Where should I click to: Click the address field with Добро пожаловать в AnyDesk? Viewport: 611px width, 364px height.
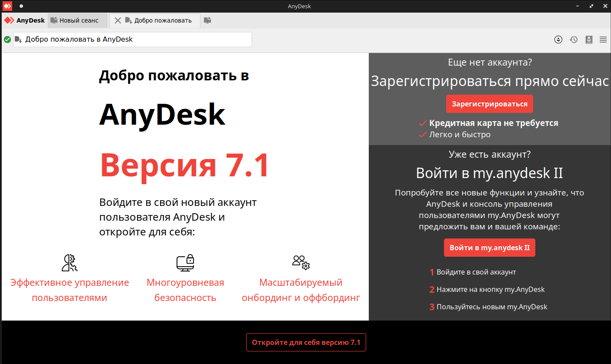(133, 40)
